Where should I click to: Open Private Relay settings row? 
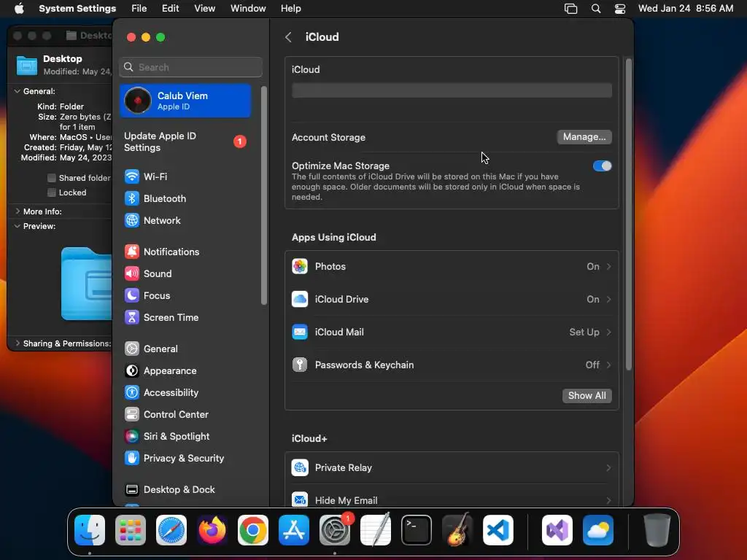coord(452,468)
